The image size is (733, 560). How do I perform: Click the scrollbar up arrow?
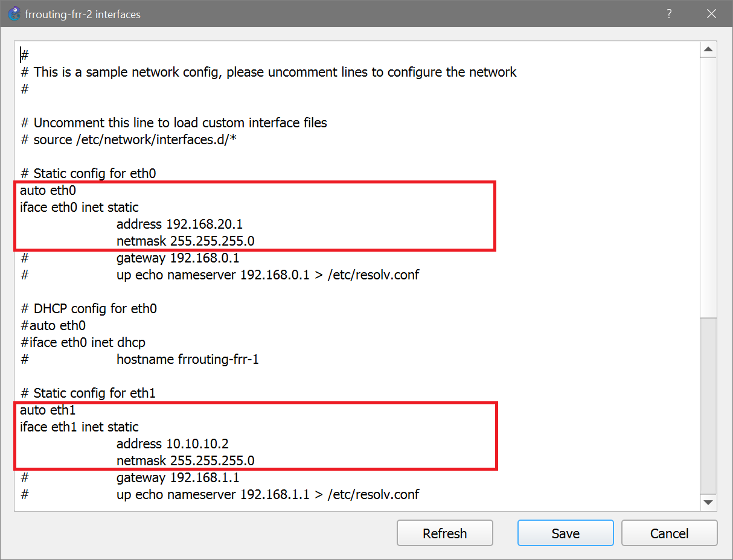708,49
